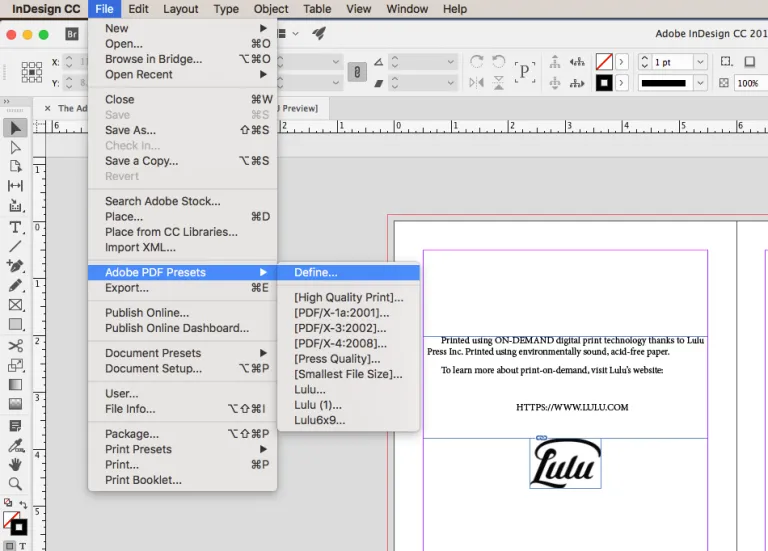Click the toolbox stroke color box
768x551 pixels.
point(19,527)
